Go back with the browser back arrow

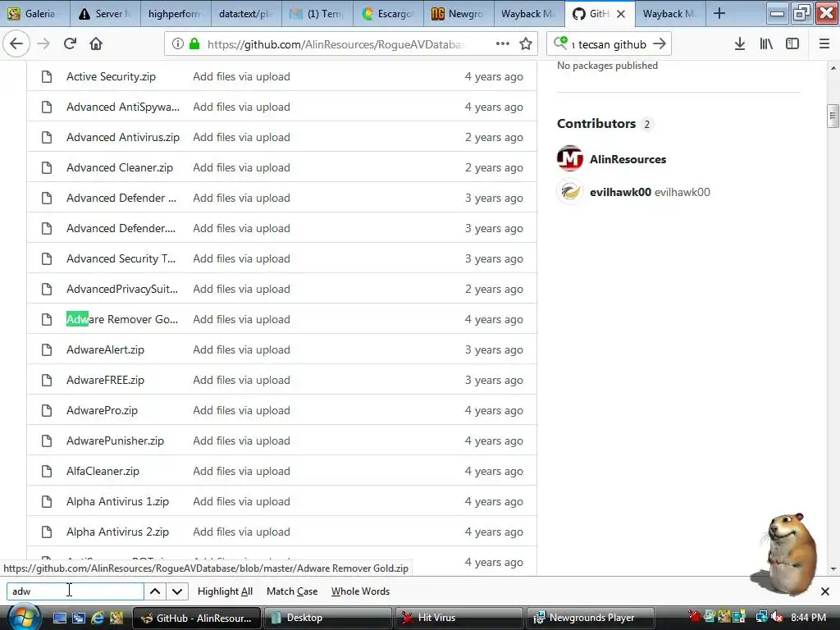pyautogui.click(x=16, y=44)
